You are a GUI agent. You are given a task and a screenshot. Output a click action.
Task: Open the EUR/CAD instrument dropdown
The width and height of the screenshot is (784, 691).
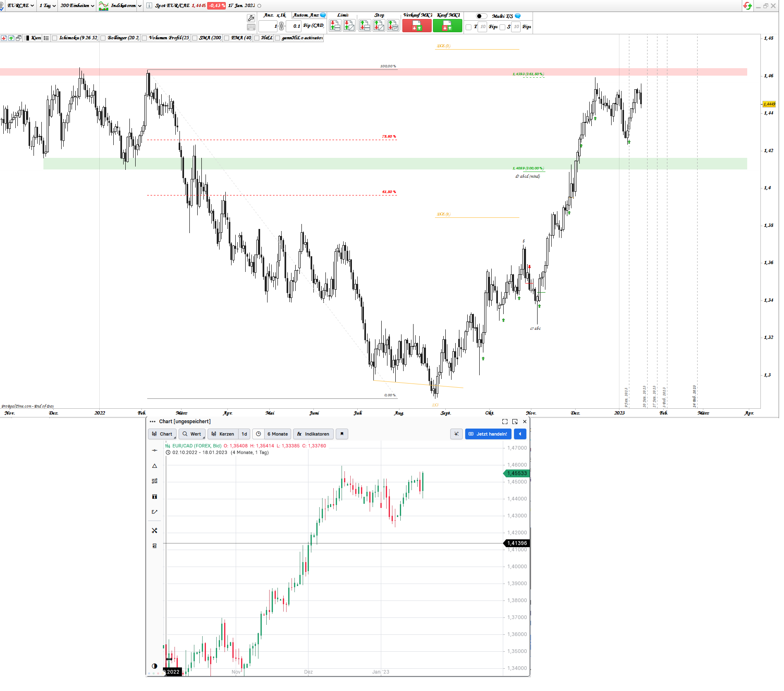pos(19,6)
